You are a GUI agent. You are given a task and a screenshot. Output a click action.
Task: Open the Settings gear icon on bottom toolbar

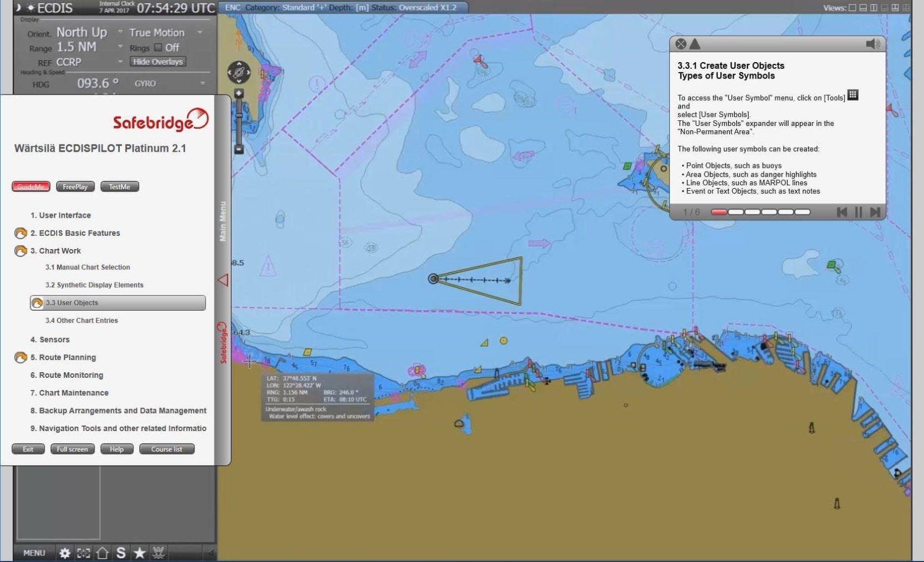click(x=65, y=553)
